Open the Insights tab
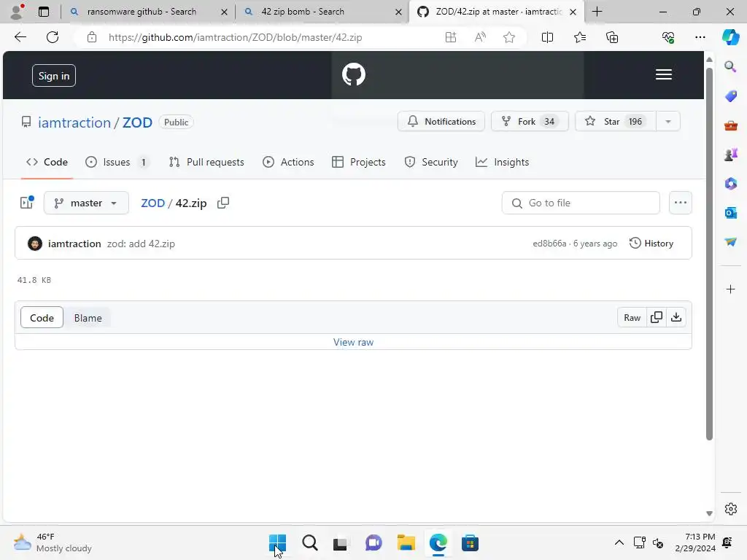The width and height of the screenshot is (747, 560). coord(502,162)
